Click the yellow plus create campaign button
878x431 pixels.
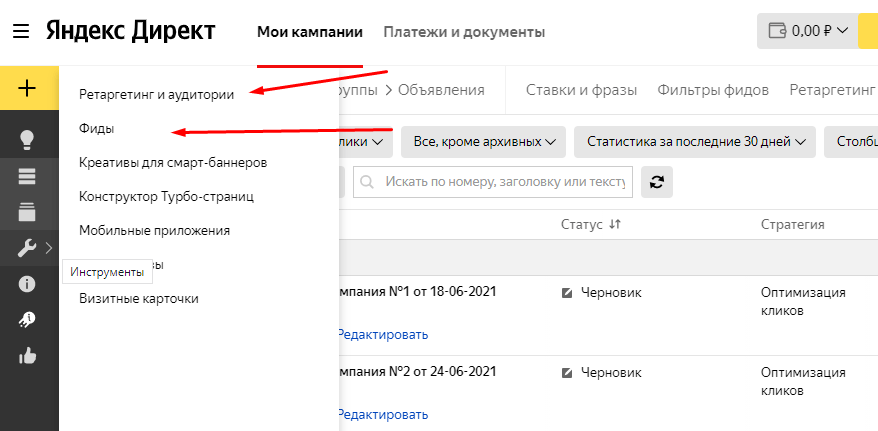(27, 88)
